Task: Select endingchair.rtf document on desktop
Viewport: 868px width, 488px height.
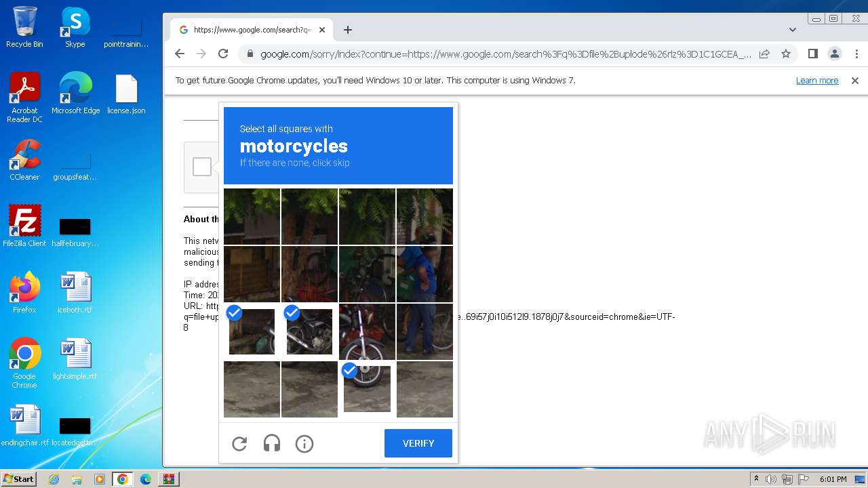Action: click(x=24, y=426)
